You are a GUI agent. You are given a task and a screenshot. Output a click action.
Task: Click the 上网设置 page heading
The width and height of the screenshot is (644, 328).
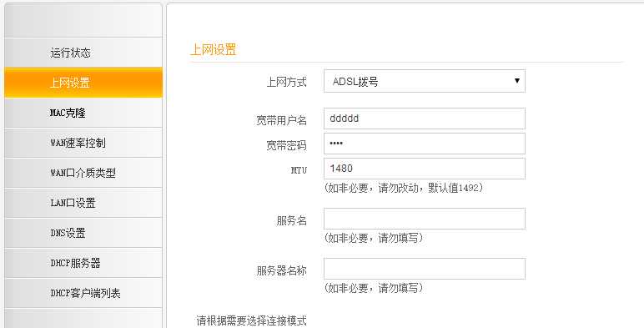[x=214, y=50]
